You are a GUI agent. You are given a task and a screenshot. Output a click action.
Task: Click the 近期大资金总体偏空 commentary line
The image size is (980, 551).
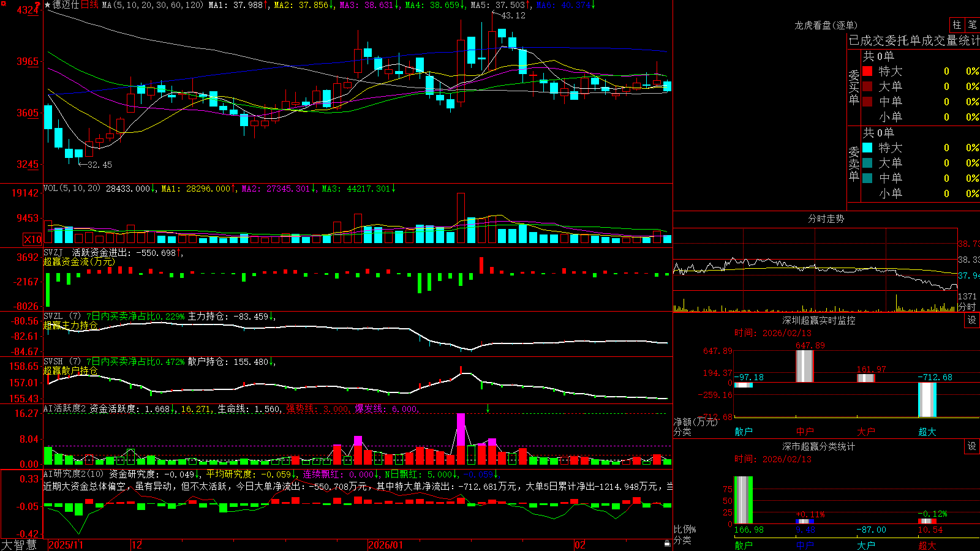358,486
